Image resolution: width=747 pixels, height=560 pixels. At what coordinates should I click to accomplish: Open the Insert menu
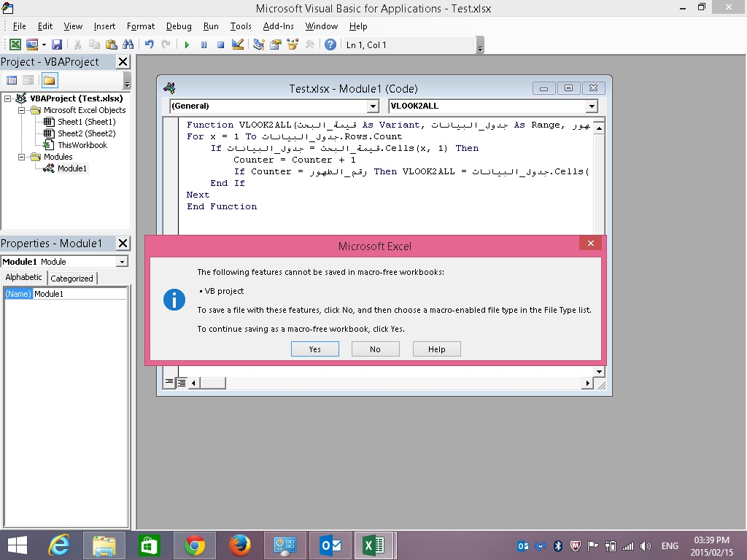coord(104,26)
